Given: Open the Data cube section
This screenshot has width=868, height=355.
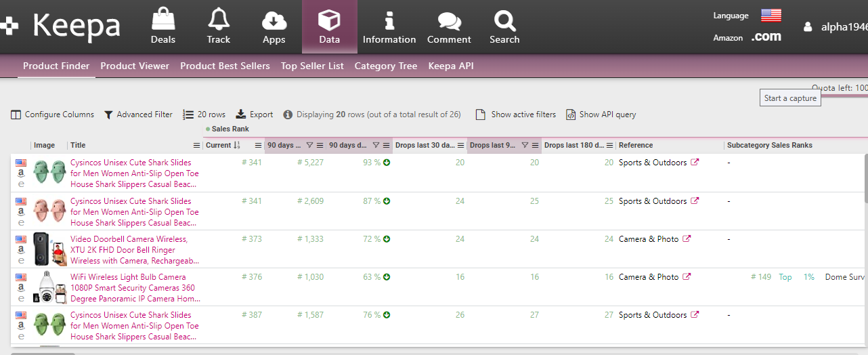Looking at the screenshot, I should tap(329, 26).
